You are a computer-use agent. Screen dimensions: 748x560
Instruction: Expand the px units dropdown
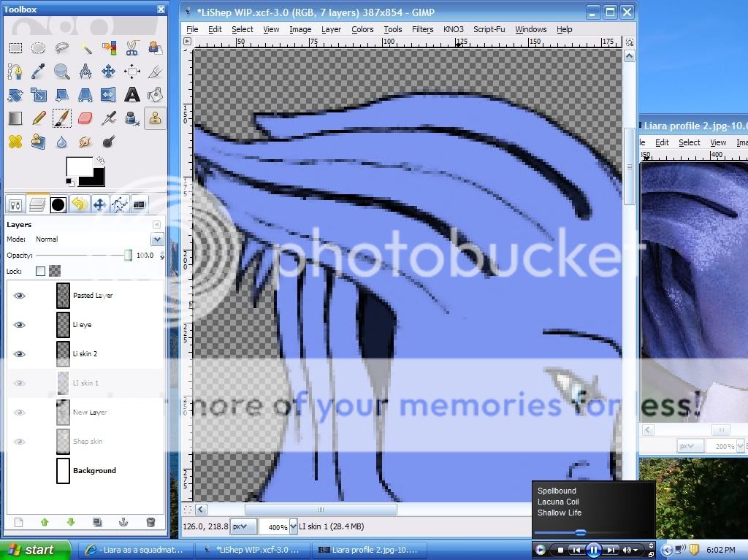[246, 526]
